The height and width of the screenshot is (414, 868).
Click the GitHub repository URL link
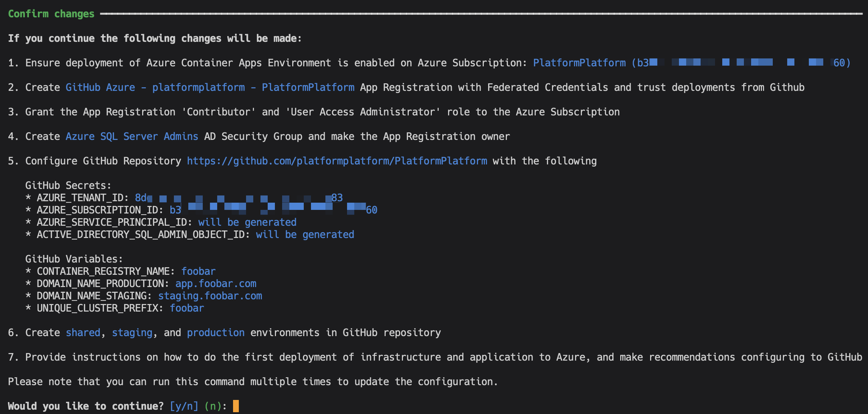pyautogui.click(x=337, y=161)
